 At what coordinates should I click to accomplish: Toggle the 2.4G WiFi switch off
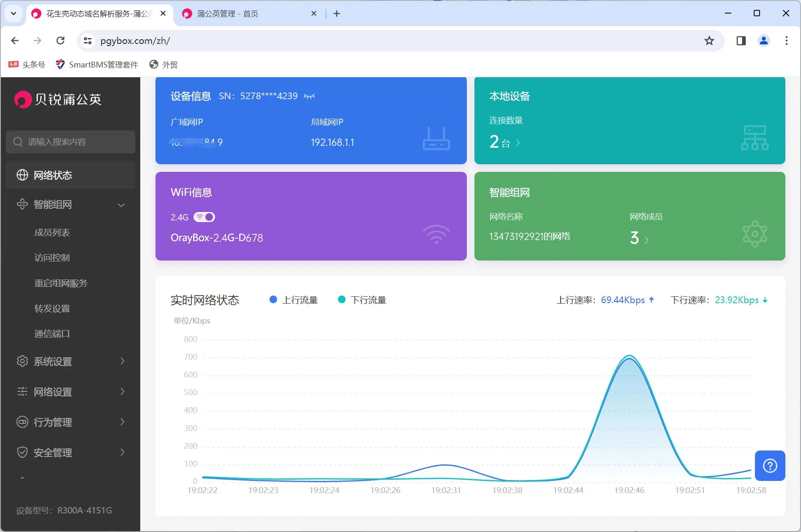[204, 217]
